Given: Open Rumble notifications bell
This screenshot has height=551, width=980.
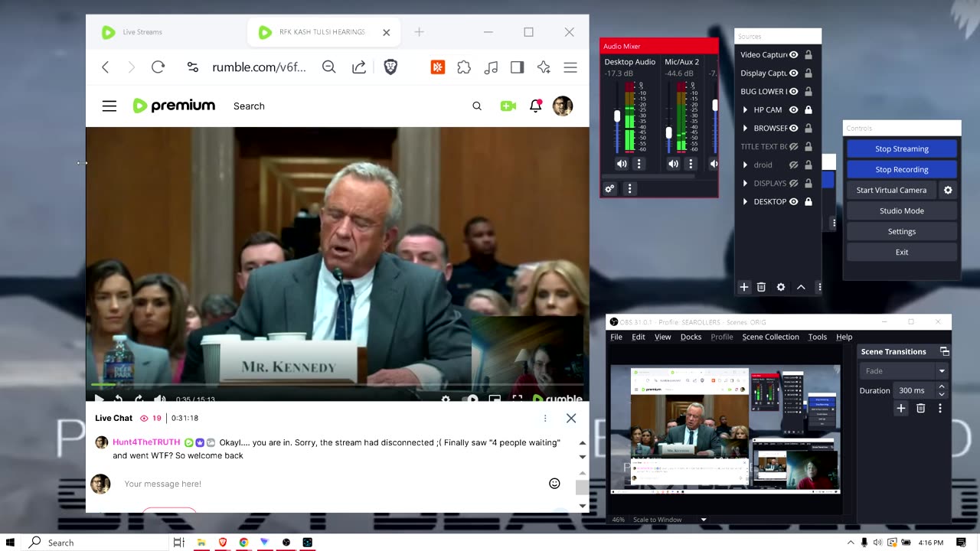Looking at the screenshot, I should (x=536, y=106).
